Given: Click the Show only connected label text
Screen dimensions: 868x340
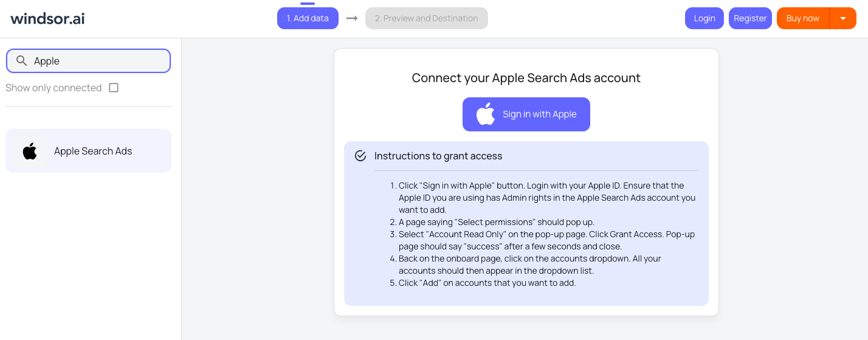Looking at the screenshot, I should pos(53,88).
